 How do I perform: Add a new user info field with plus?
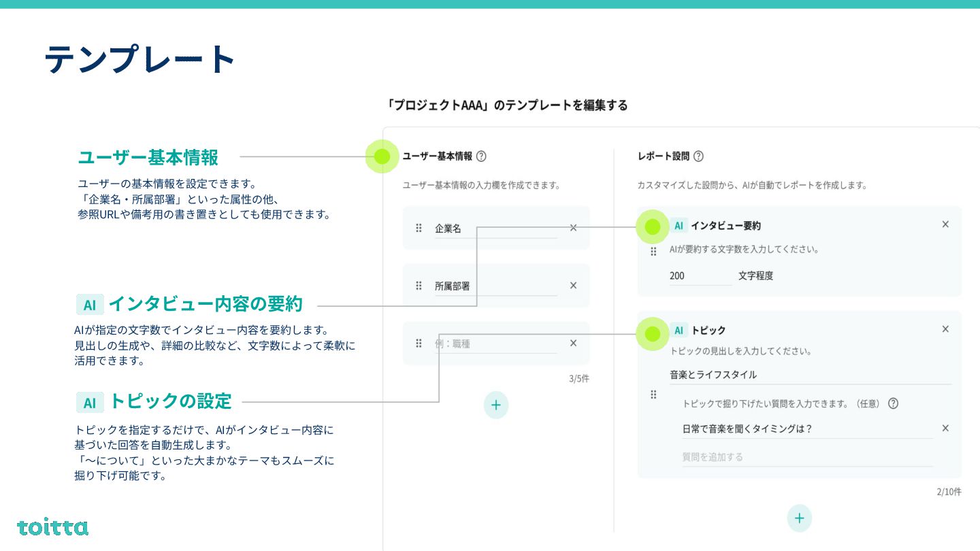click(x=496, y=405)
